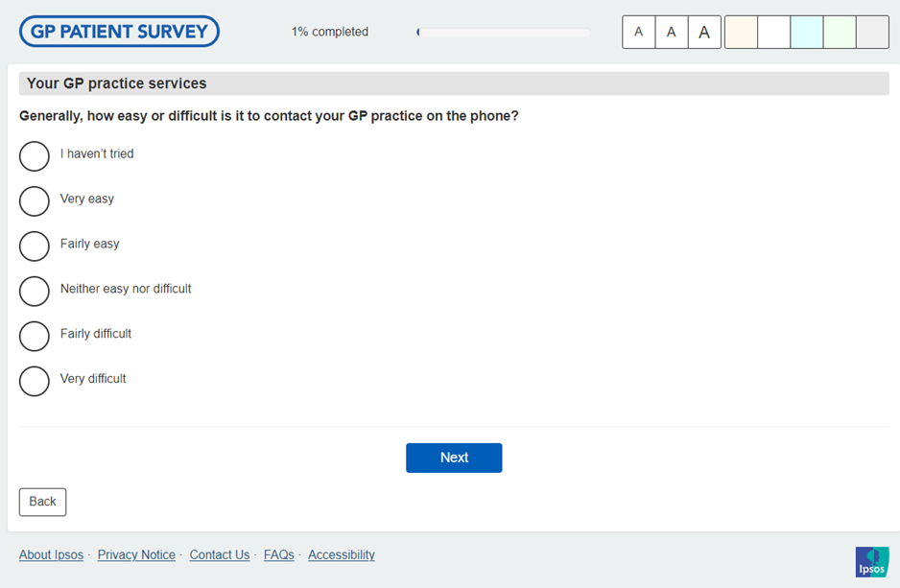
Task: Select the smallest text size A button
Action: pyautogui.click(x=639, y=32)
